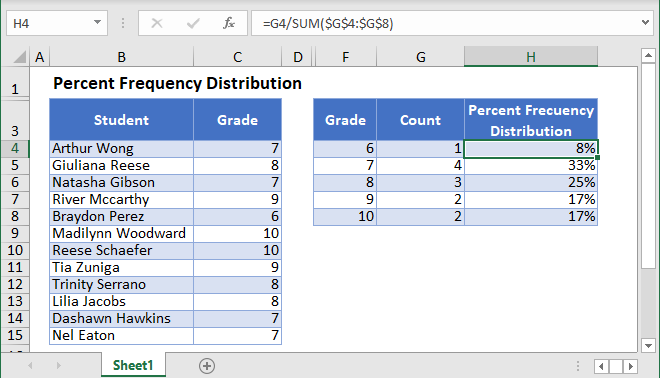Select cell 'Natasha Gibson'
The height and width of the screenshot is (378, 660).
[x=121, y=182]
